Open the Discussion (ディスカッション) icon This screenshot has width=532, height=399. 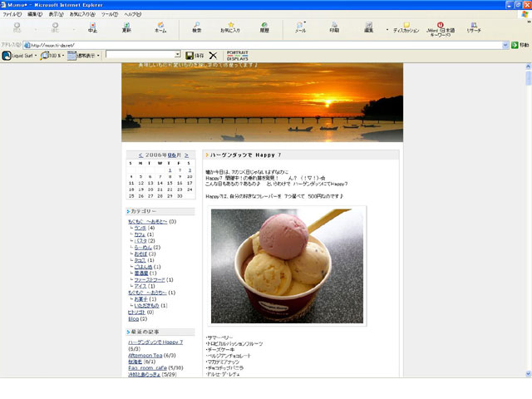pos(406,25)
